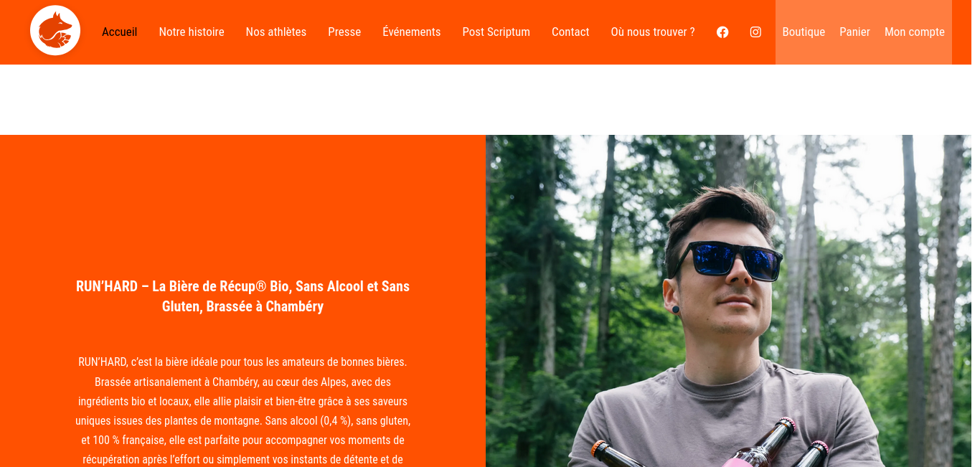Click the Contact link
The height and width of the screenshot is (467, 980).
click(570, 32)
